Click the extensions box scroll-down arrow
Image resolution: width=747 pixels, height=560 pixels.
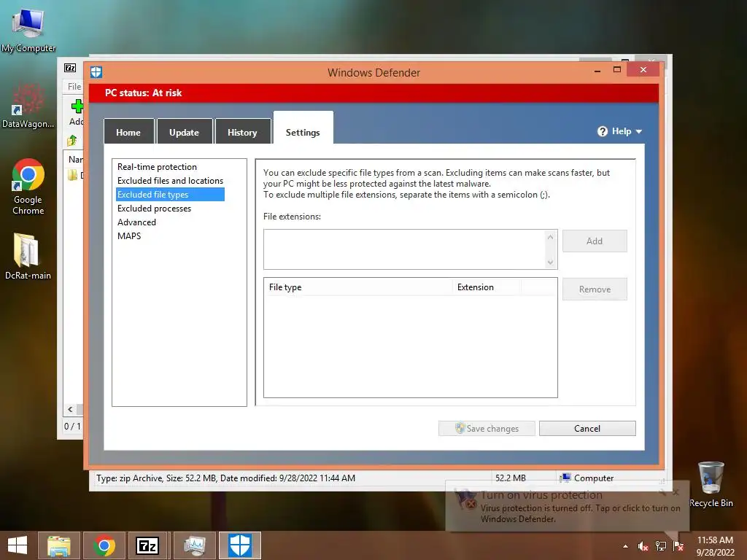click(550, 262)
